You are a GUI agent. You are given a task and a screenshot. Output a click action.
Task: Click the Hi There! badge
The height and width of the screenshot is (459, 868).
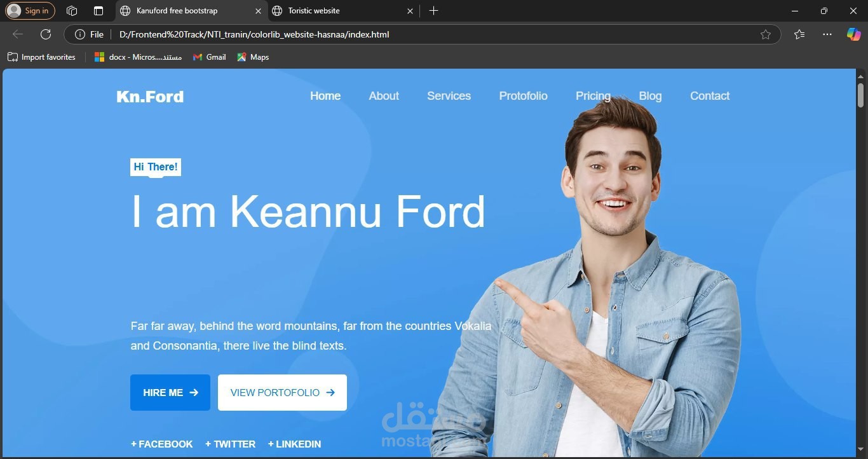156,167
